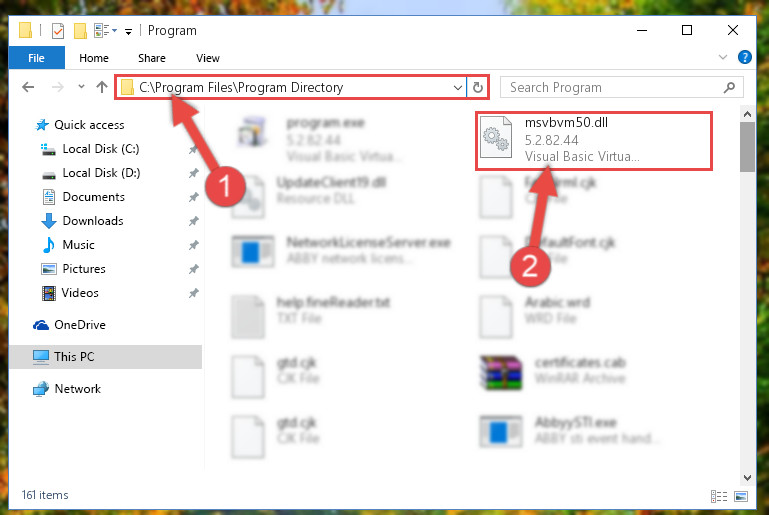Click the pin icon beside Music
769x515 pixels.
(x=194, y=245)
